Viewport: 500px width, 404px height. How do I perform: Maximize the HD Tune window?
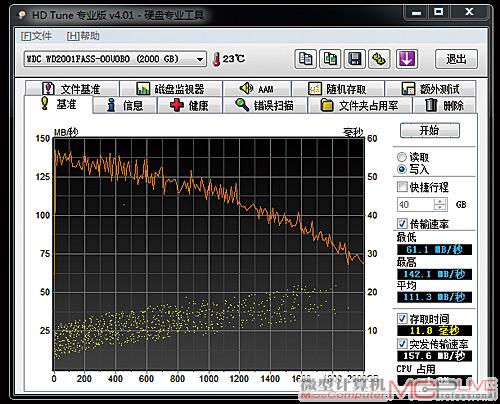439,12
